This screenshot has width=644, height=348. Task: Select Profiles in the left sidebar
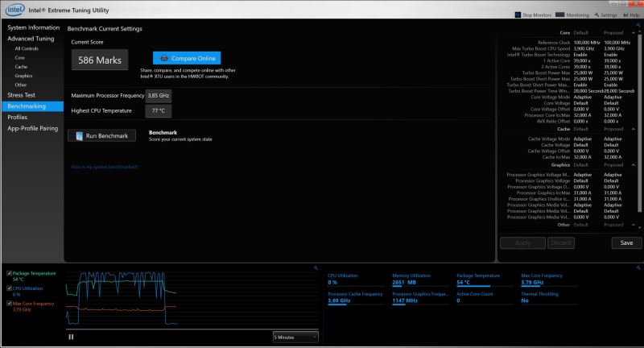[19, 117]
